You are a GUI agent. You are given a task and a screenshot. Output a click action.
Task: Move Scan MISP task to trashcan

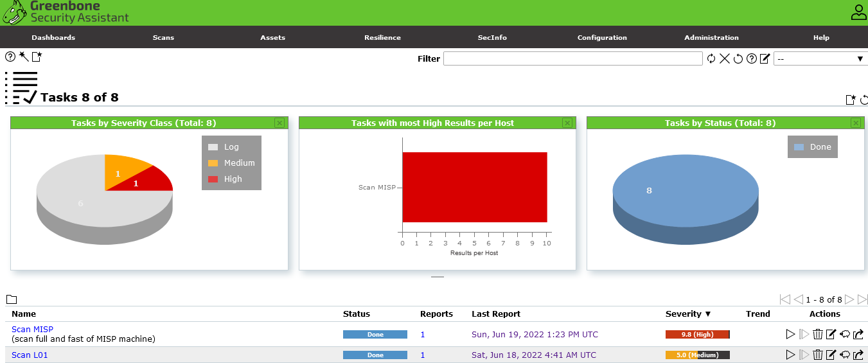click(x=817, y=334)
